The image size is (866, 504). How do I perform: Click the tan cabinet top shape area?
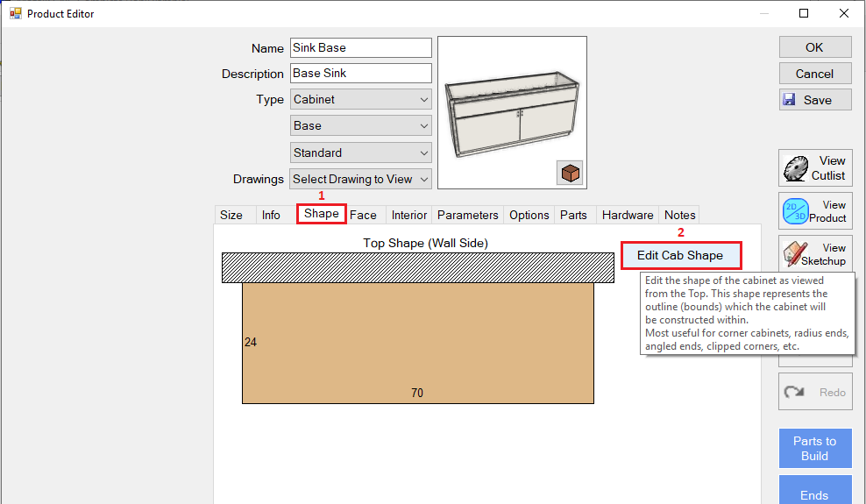tap(417, 343)
